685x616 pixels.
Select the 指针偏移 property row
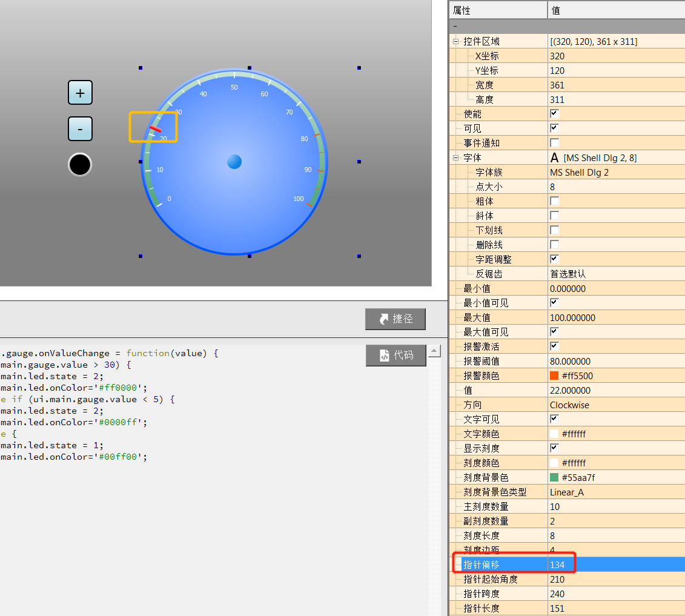567,565
